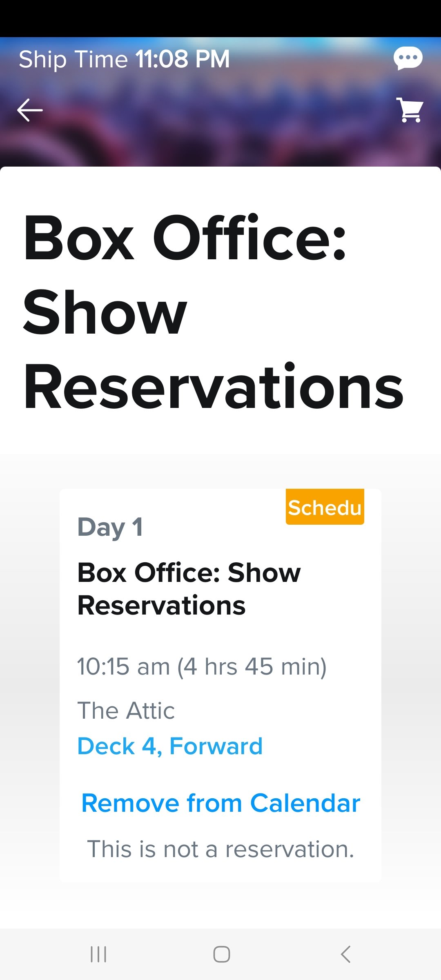Go back using the header arrow

tap(30, 110)
